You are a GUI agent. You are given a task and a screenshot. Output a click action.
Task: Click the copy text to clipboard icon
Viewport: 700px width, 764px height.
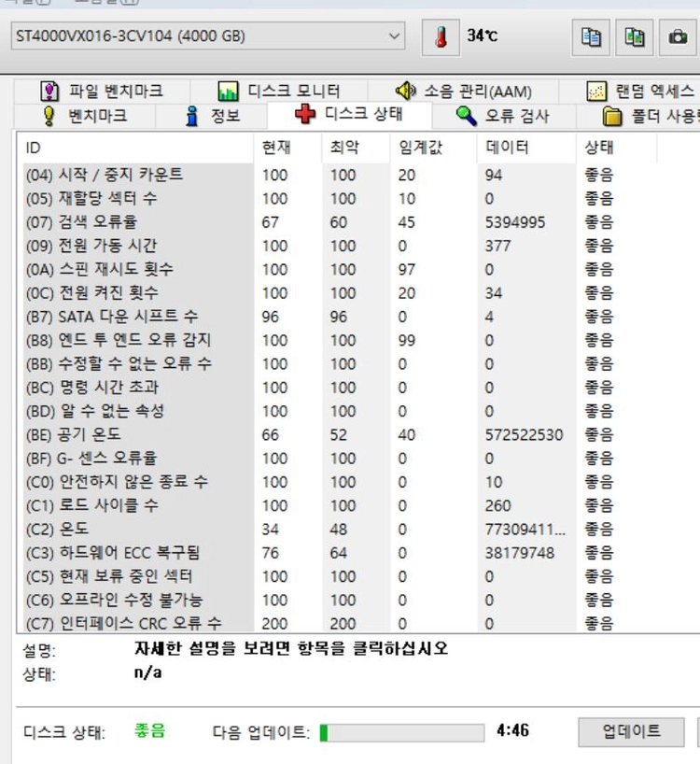591,37
